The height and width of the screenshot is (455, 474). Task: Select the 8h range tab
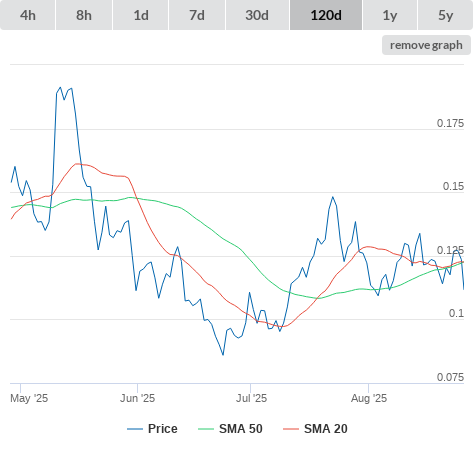pyautogui.click(x=84, y=15)
